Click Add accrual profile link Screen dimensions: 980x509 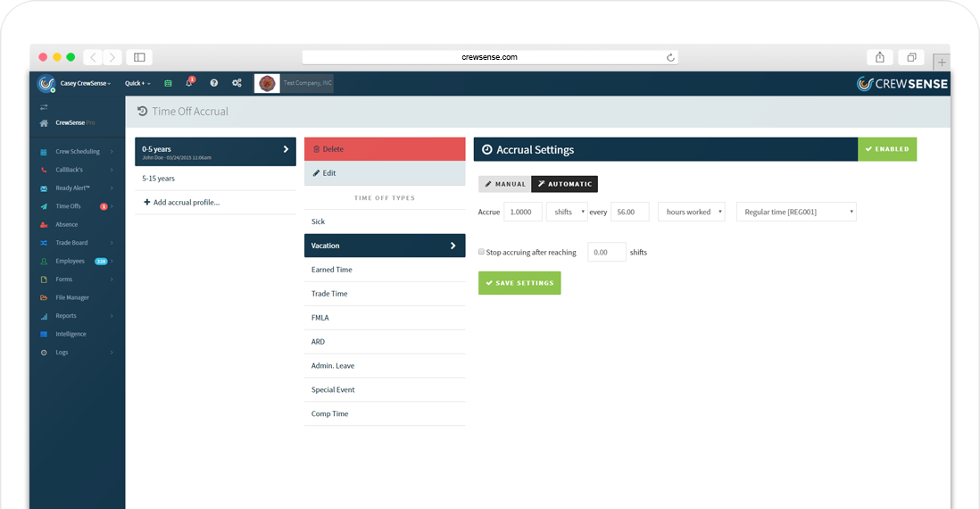pos(182,202)
